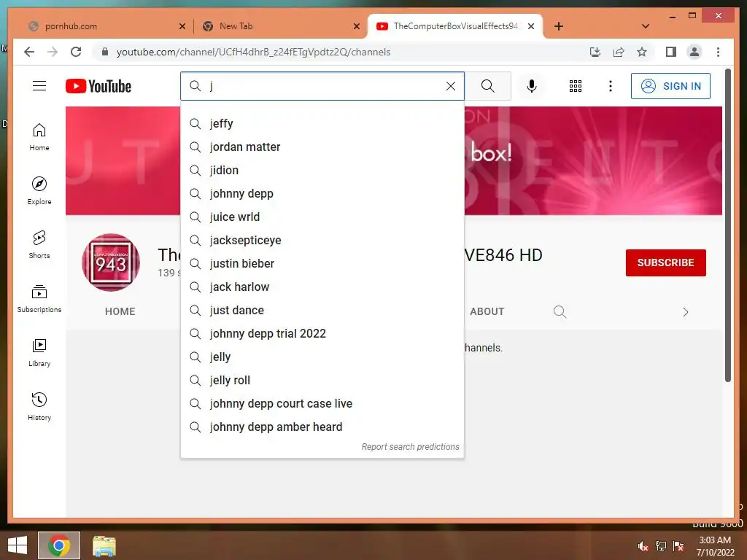Select suggestion "johnny depp amber heard"
This screenshot has width=747, height=560.
coord(322,427)
